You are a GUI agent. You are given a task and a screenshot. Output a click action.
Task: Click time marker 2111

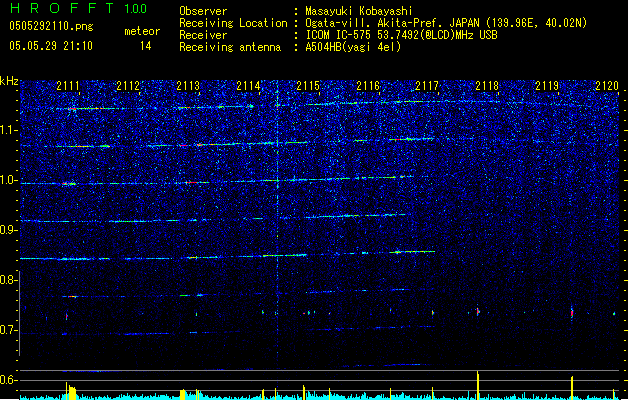tap(68, 85)
